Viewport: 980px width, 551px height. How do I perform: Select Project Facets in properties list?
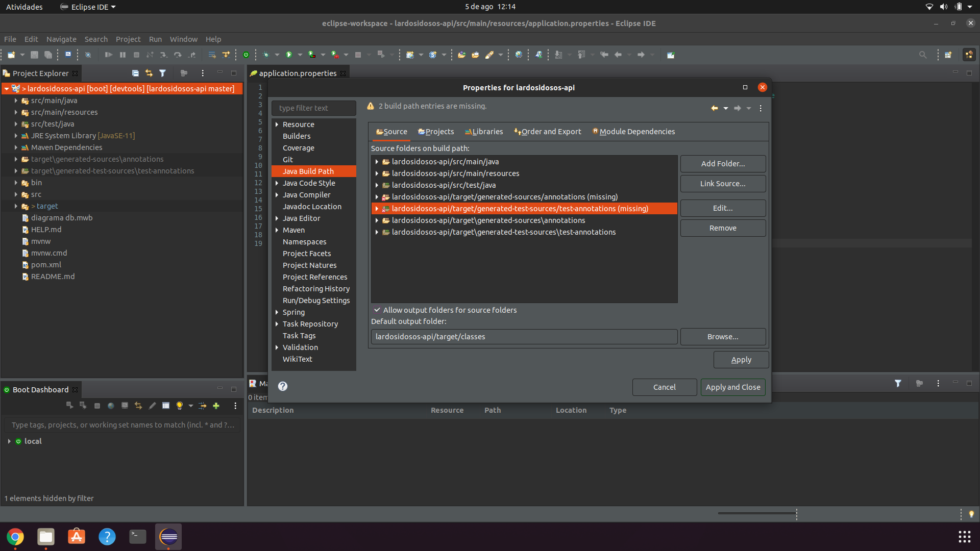pyautogui.click(x=306, y=254)
